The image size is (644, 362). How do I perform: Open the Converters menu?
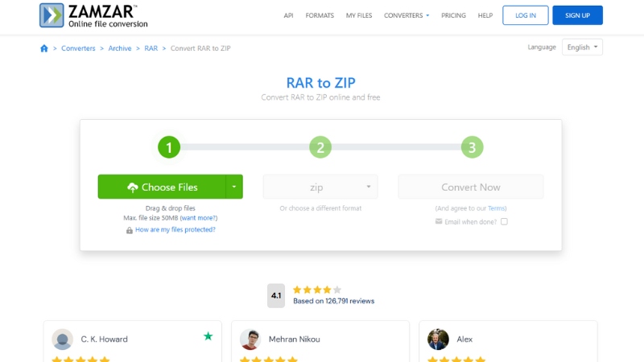(407, 15)
